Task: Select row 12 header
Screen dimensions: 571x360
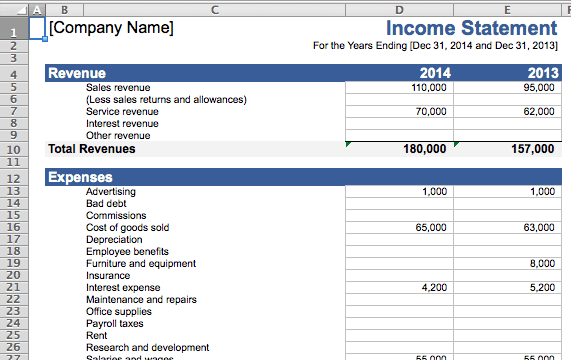Action: tap(14, 177)
